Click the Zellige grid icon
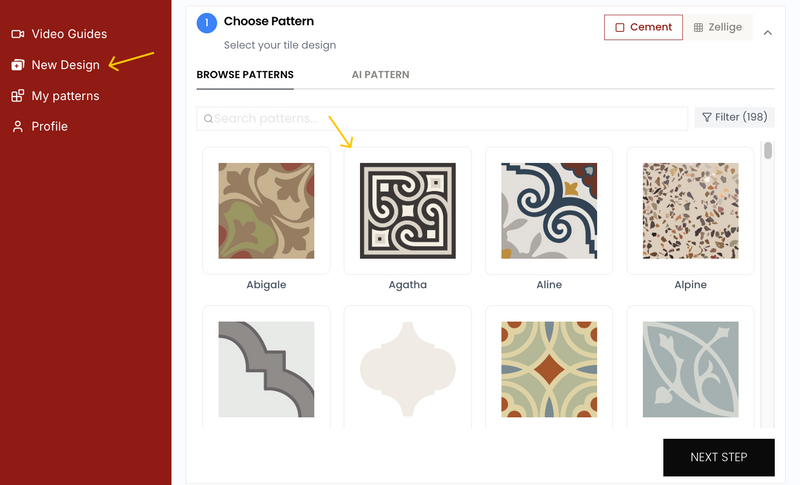Viewport: 800px width, 485px height. coord(698,27)
